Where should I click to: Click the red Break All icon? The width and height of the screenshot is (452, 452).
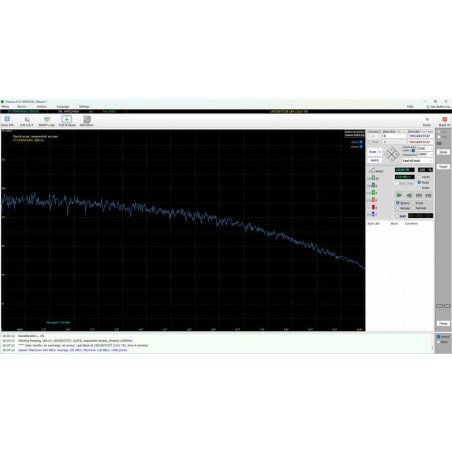(444, 121)
